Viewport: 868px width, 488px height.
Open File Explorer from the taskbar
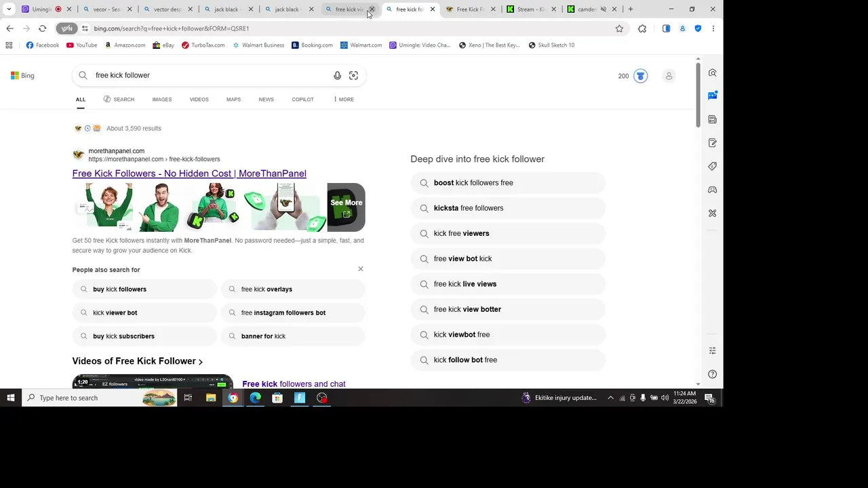pyautogui.click(x=211, y=398)
